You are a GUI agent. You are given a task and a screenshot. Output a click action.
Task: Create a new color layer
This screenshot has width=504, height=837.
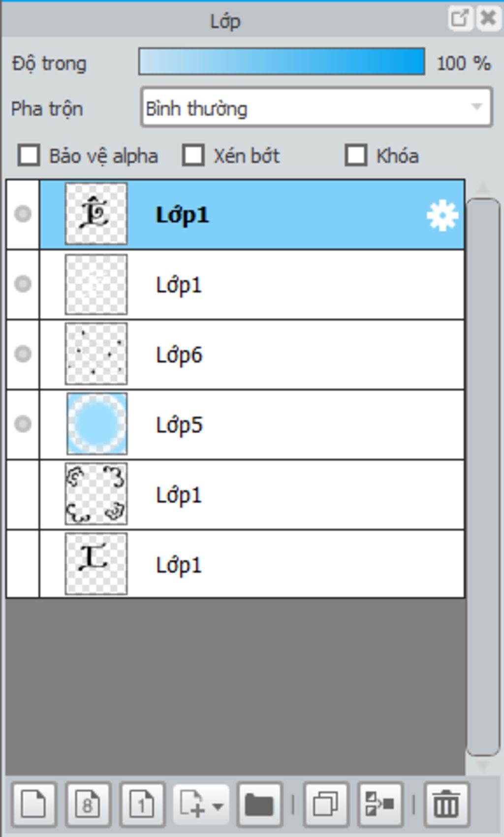point(34,804)
